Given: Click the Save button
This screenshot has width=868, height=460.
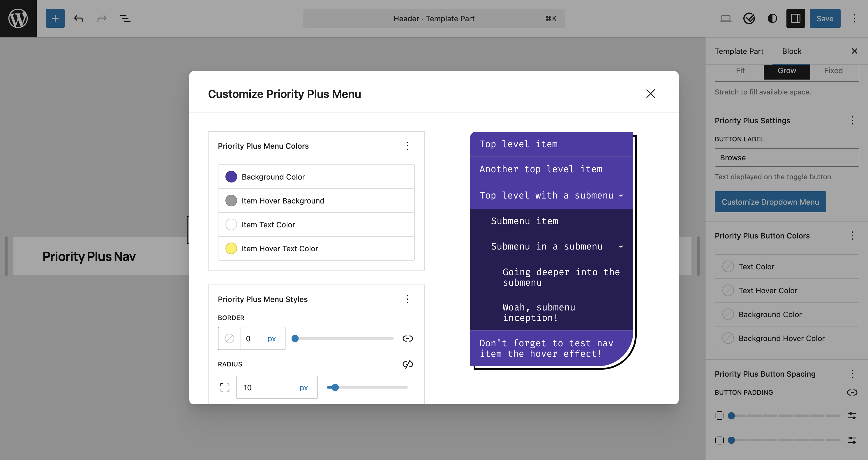Looking at the screenshot, I should coord(825,18).
